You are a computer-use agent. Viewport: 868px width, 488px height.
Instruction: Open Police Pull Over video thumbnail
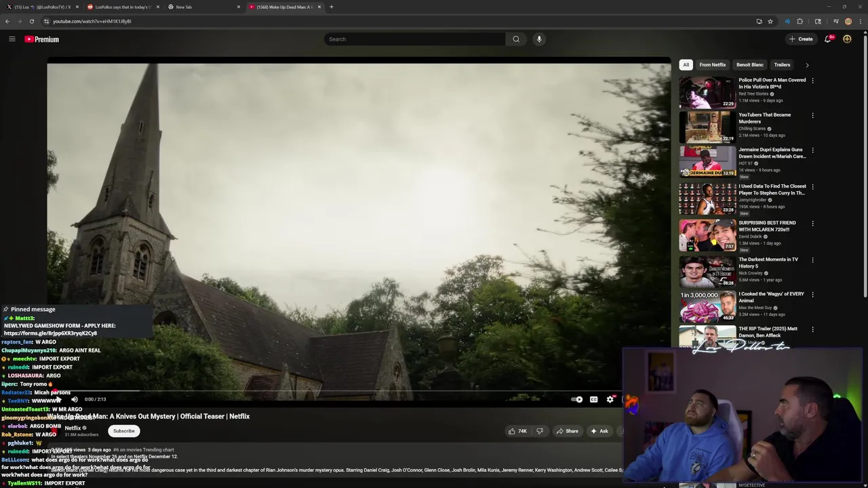(x=707, y=92)
